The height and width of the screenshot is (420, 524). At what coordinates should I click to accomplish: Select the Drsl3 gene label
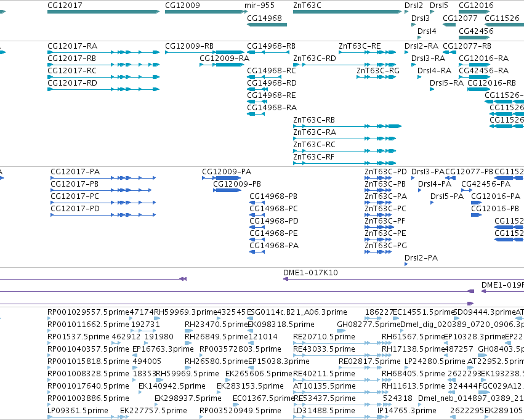(x=421, y=18)
